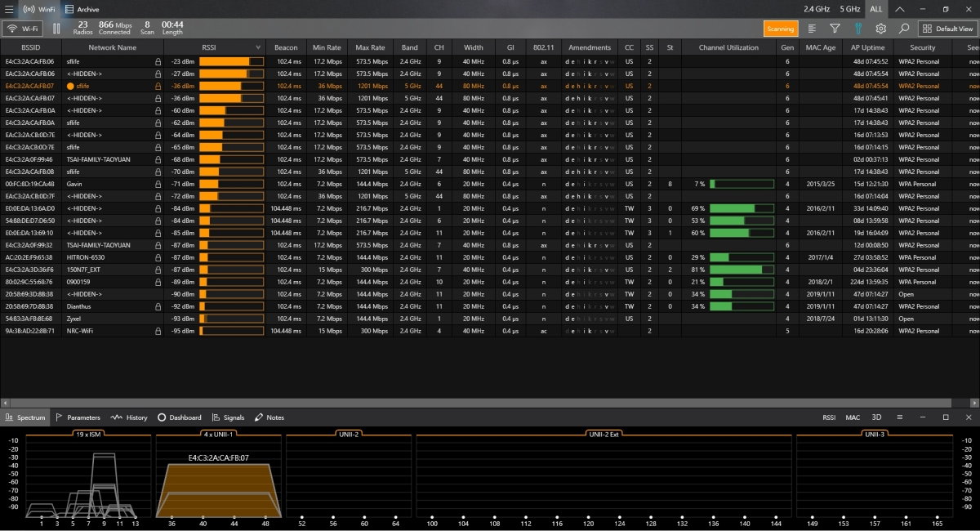The image size is (980, 531).
Task: Open the Default View dropdown
Action: pyautogui.click(x=947, y=29)
